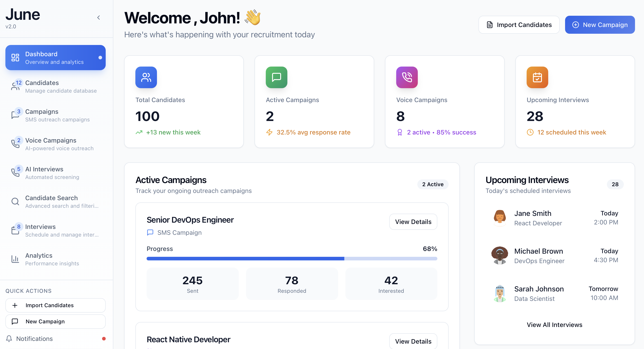Click the '+13 new this week' text

173,132
